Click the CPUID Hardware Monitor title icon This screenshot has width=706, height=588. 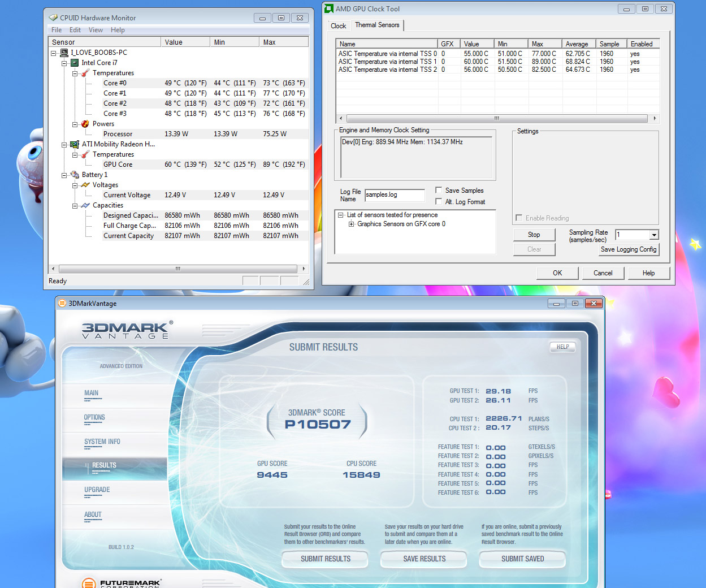click(x=54, y=18)
